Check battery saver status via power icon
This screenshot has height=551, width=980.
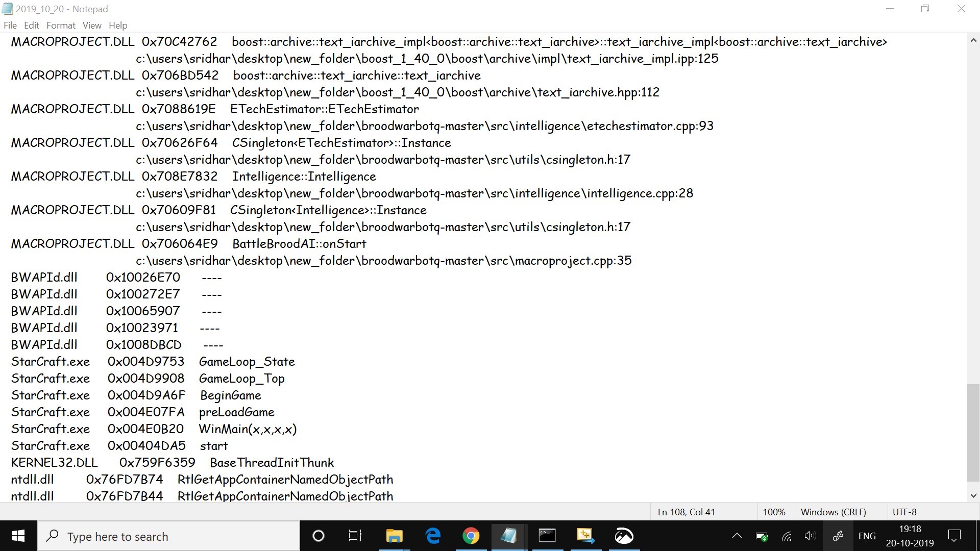[761, 536]
